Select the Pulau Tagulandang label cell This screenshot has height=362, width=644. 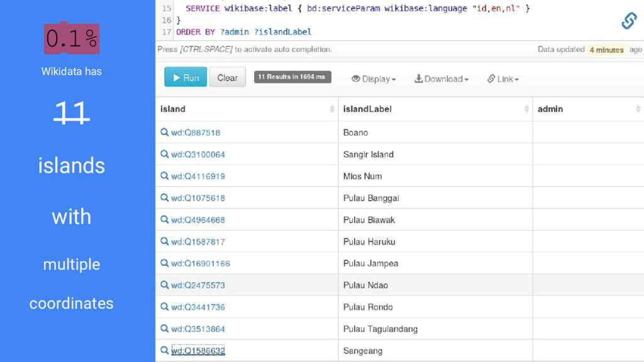[x=435, y=328]
